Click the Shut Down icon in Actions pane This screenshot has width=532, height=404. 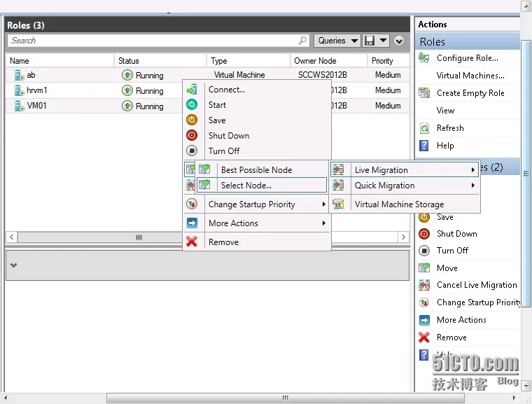pos(424,234)
